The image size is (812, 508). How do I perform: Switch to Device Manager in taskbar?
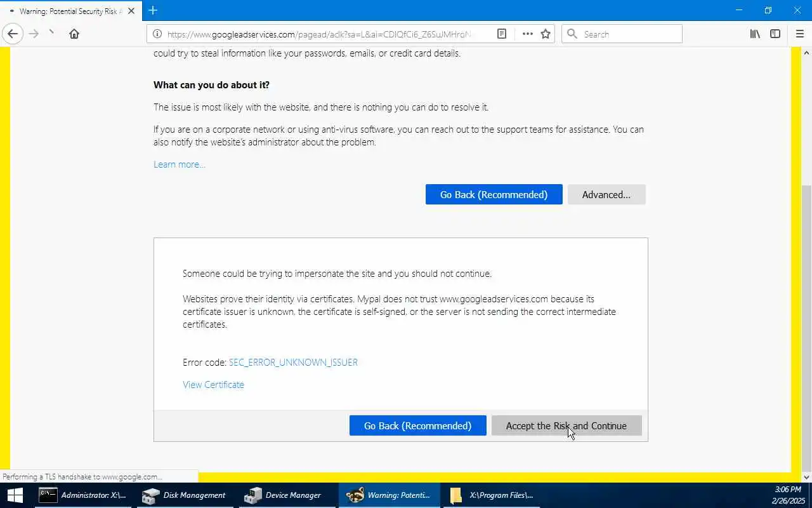(287, 495)
